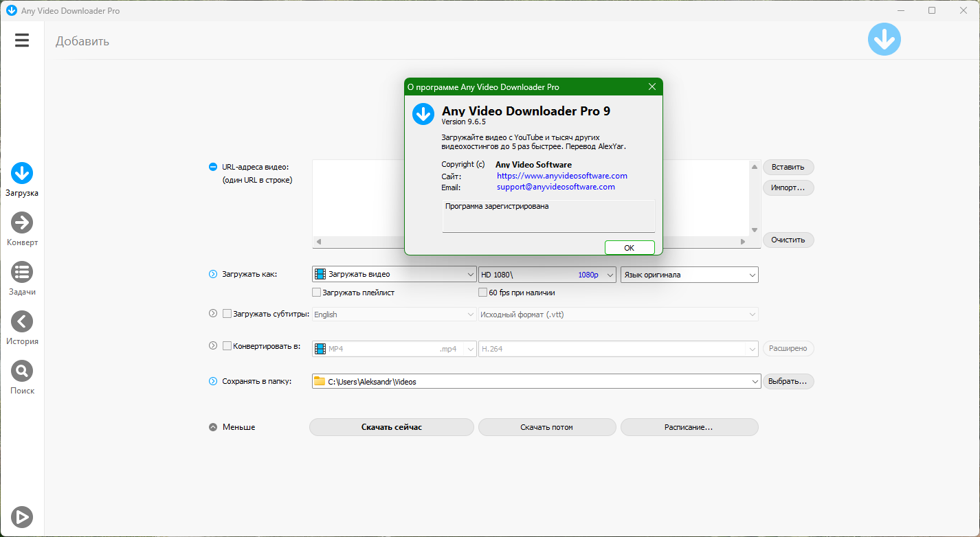Click the Импорт... button

click(788, 187)
